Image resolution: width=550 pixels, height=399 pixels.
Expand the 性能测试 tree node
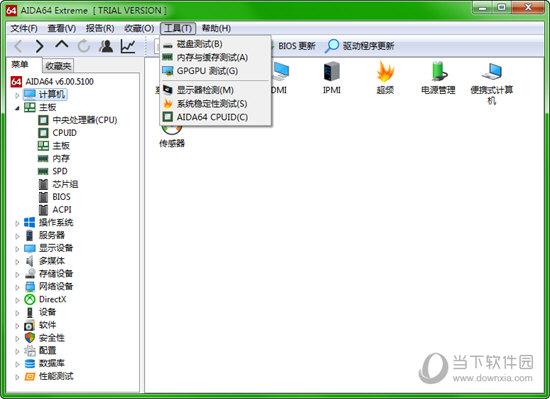[x=17, y=377]
